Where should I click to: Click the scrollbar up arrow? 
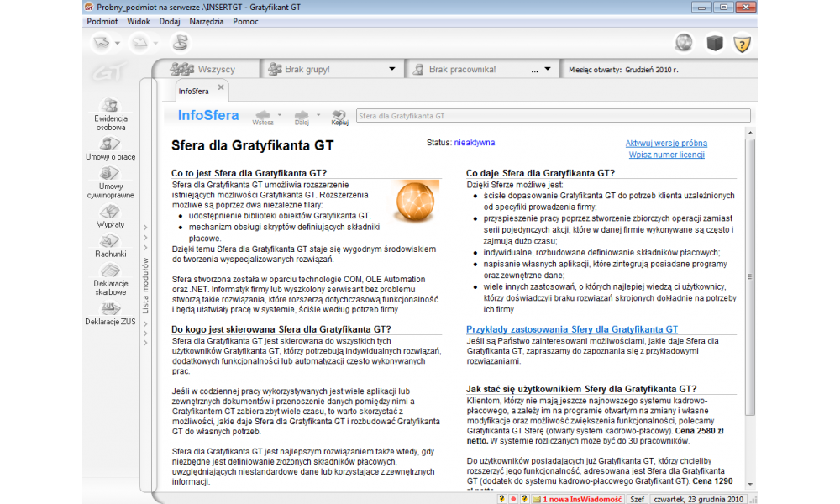(750, 132)
